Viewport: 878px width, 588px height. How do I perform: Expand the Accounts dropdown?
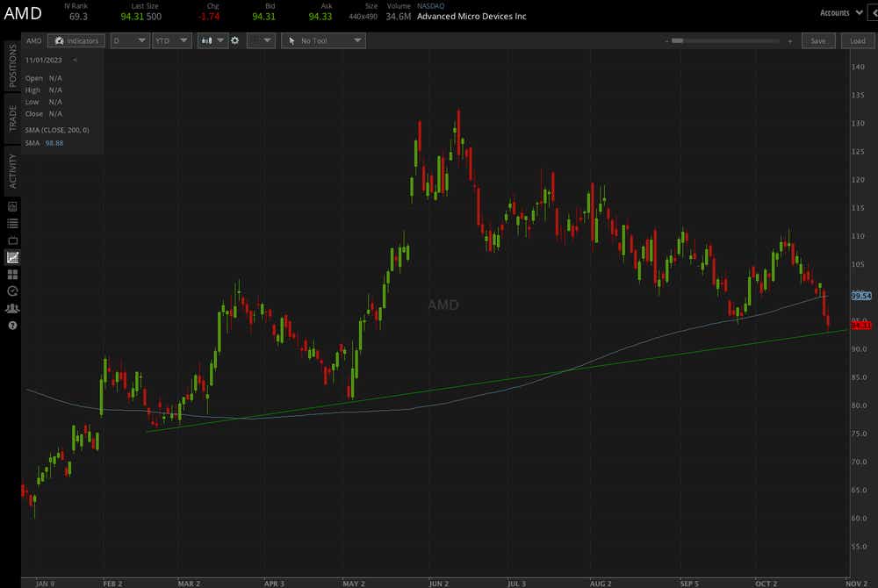pyautogui.click(x=841, y=13)
